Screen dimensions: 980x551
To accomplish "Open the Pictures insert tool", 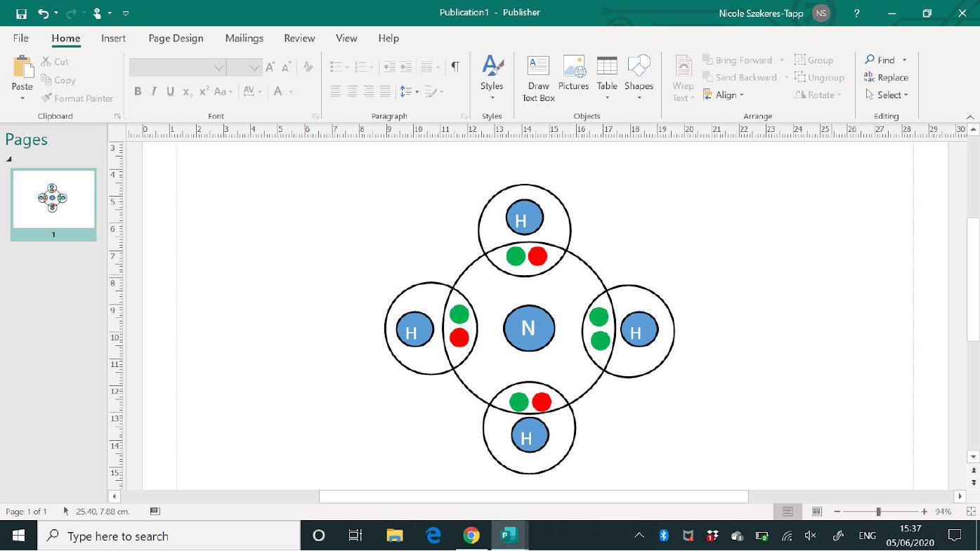I will coord(573,67).
